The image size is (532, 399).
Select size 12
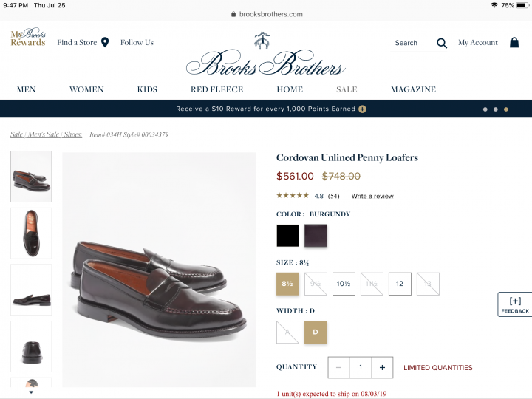(x=400, y=284)
